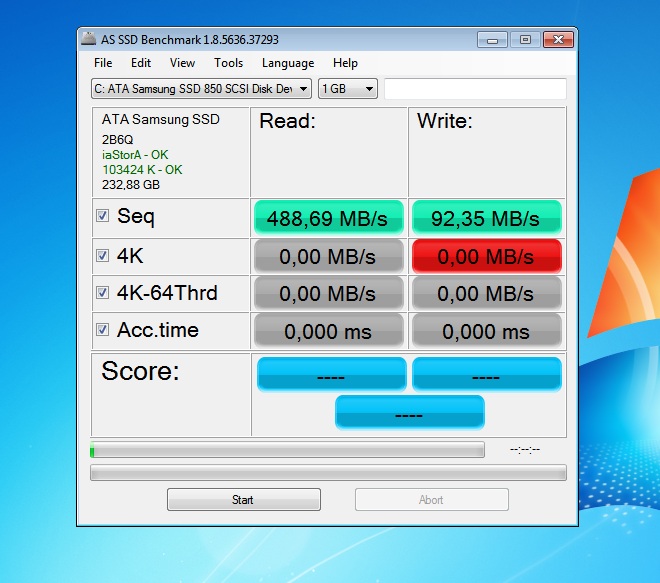Click the Seq read result 488,69 MB/s
This screenshot has height=583, width=660.
[329, 218]
